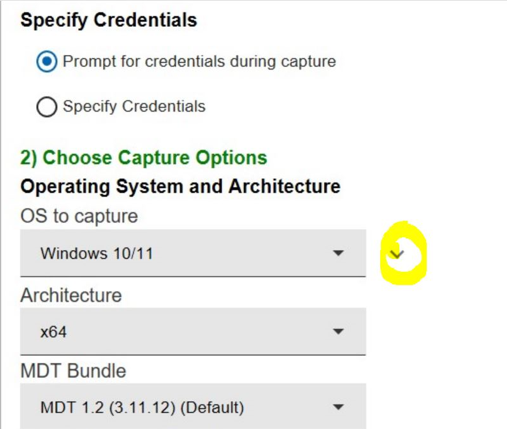Open the Architecture dropdown box
507x429 pixels.
point(193,332)
